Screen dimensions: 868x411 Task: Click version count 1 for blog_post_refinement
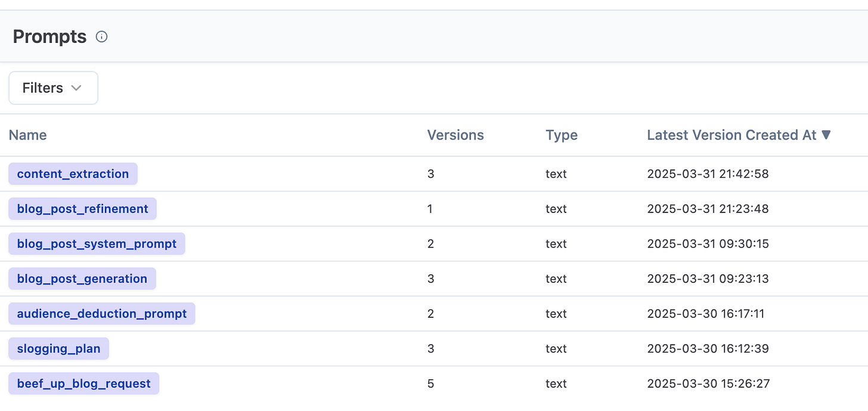pyautogui.click(x=430, y=209)
